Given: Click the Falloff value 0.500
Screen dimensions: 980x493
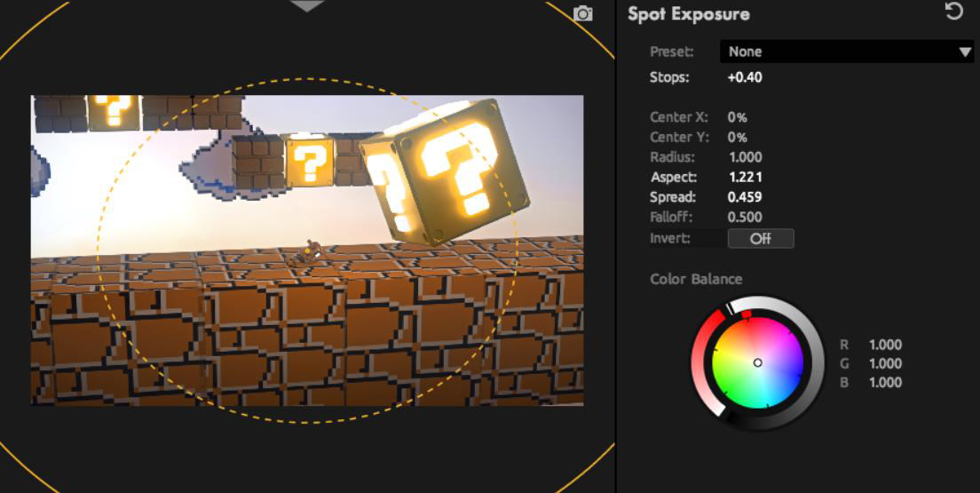Looking at the screenshot, I should click(x=745, y=217).
